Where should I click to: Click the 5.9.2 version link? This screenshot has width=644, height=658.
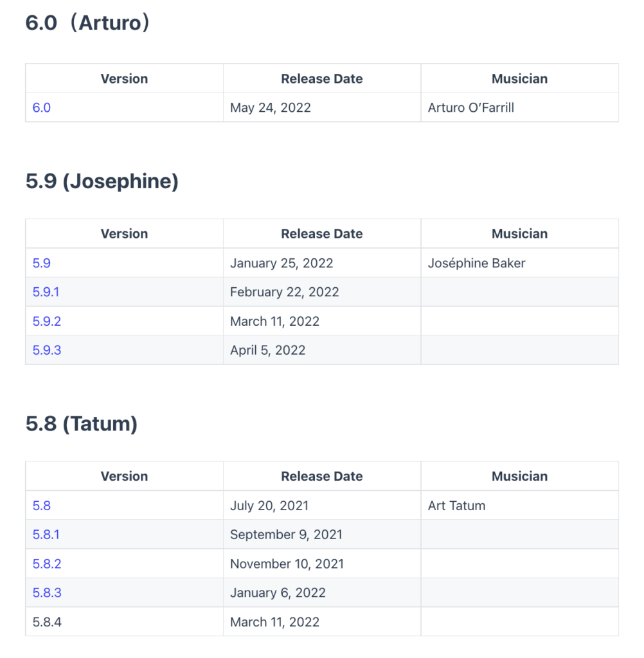[x=47, y=321]
